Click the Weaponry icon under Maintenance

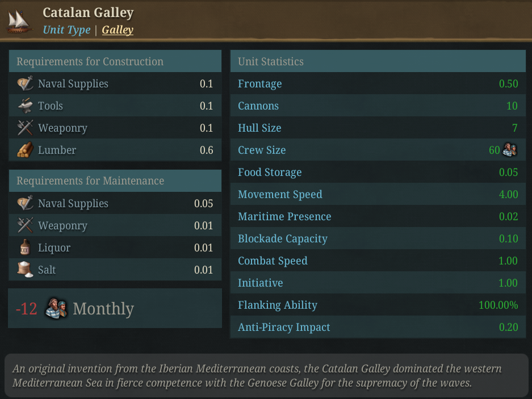click(25, 226)
